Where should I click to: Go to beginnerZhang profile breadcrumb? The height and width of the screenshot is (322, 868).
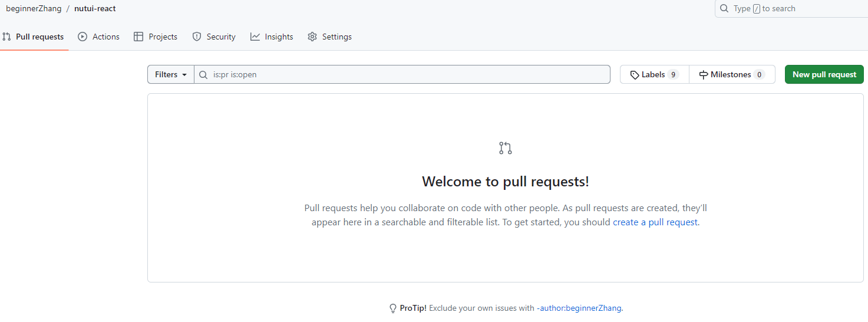coord(34,8)
